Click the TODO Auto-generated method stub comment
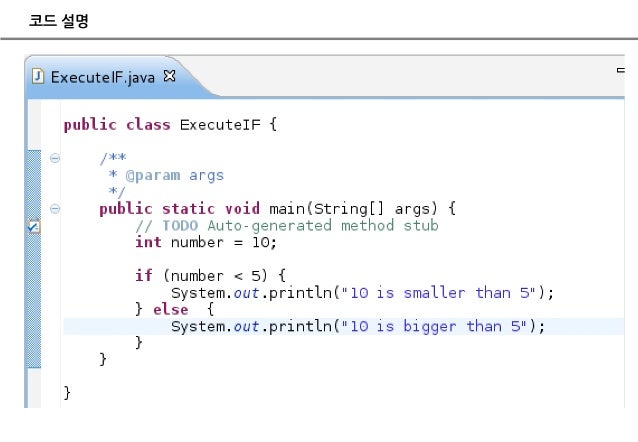The height and width of the screenshot is (442, 638). [287, 225]
